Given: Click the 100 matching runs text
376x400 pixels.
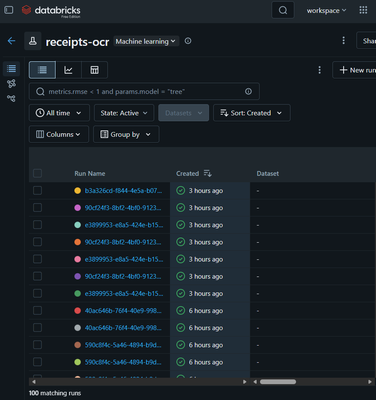Looking at the screenshot, I should point(55,393).
